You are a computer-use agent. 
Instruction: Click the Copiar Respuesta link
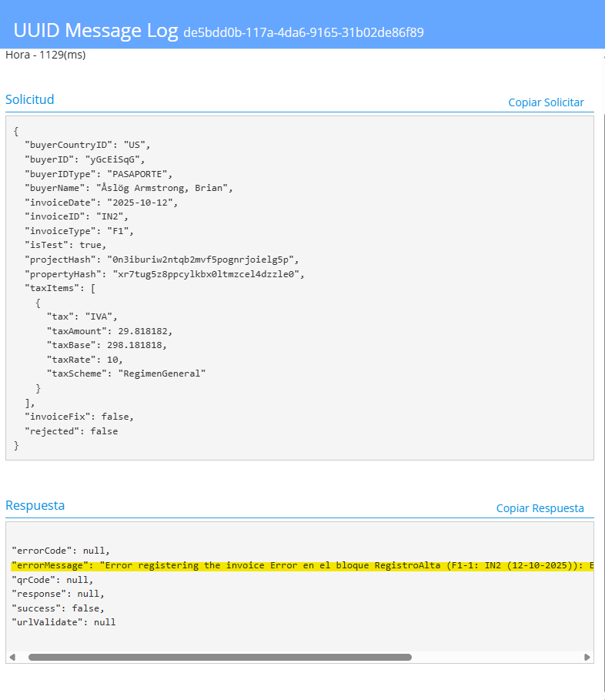click(540, 508)
